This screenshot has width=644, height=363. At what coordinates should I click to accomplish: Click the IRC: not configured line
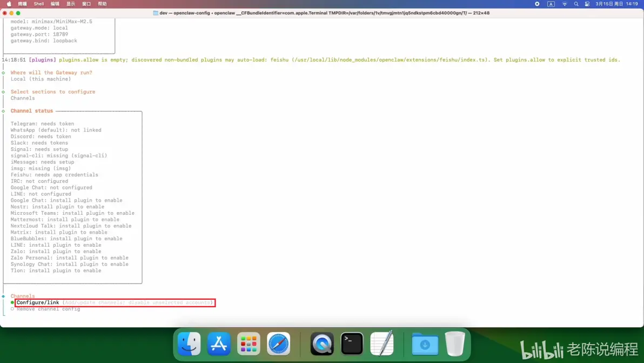pos(39,181)
